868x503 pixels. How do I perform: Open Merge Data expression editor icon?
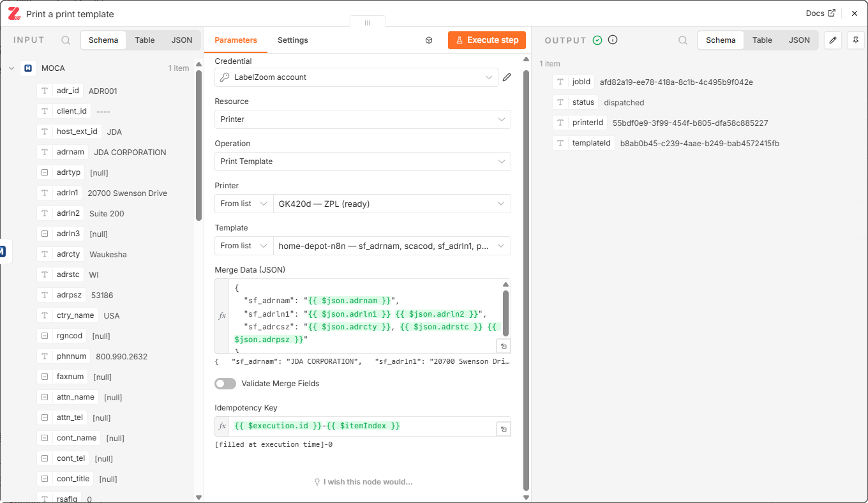504,346
